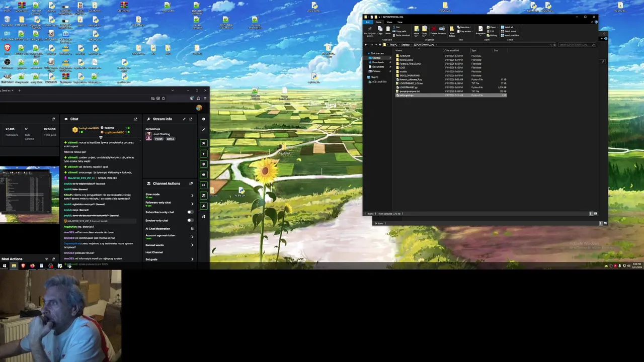Click Copy path in the Clipboard group
This screenshot has height=362, width=644.
[x=399, y=31]
